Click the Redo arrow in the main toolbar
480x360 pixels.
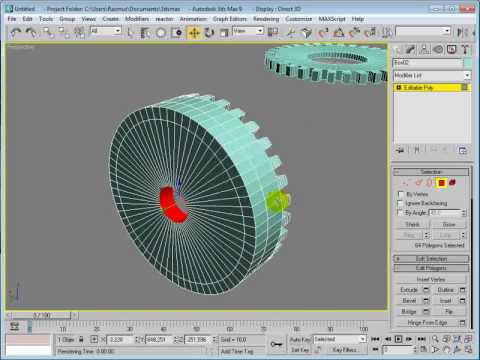pos(32,32)
